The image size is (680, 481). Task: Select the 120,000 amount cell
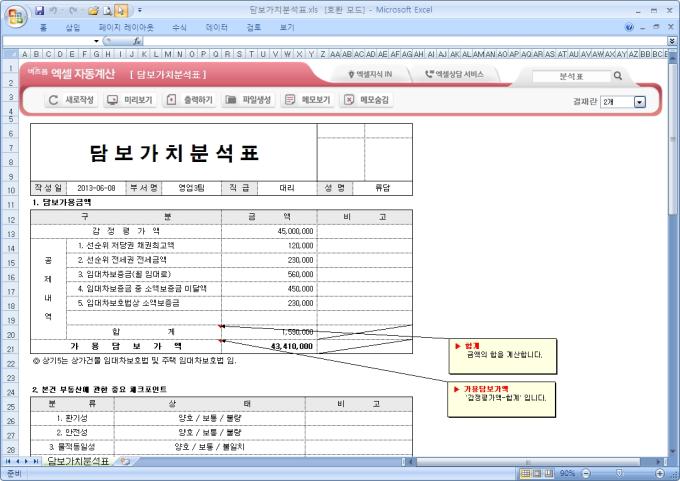point(269,245)
